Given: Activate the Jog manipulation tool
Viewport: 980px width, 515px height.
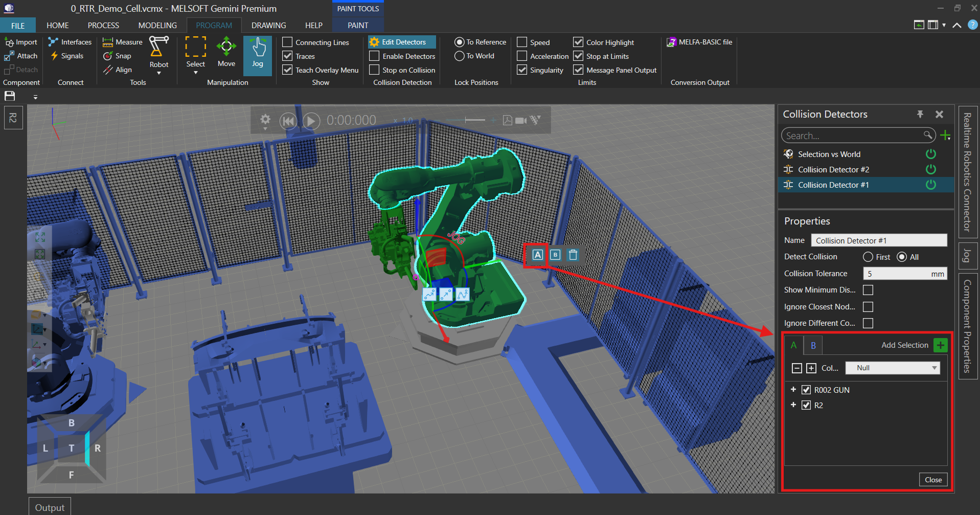Looking at the screenshot, I should (258, 56).
